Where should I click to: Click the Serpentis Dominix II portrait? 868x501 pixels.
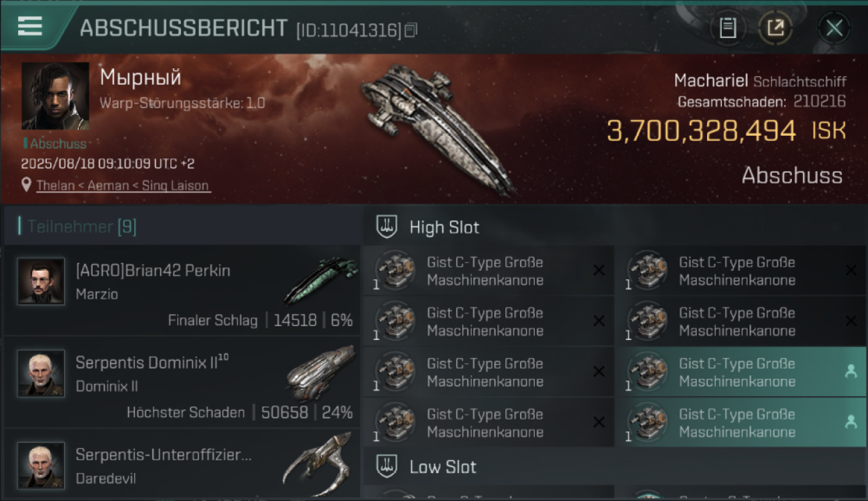point(41,373)
